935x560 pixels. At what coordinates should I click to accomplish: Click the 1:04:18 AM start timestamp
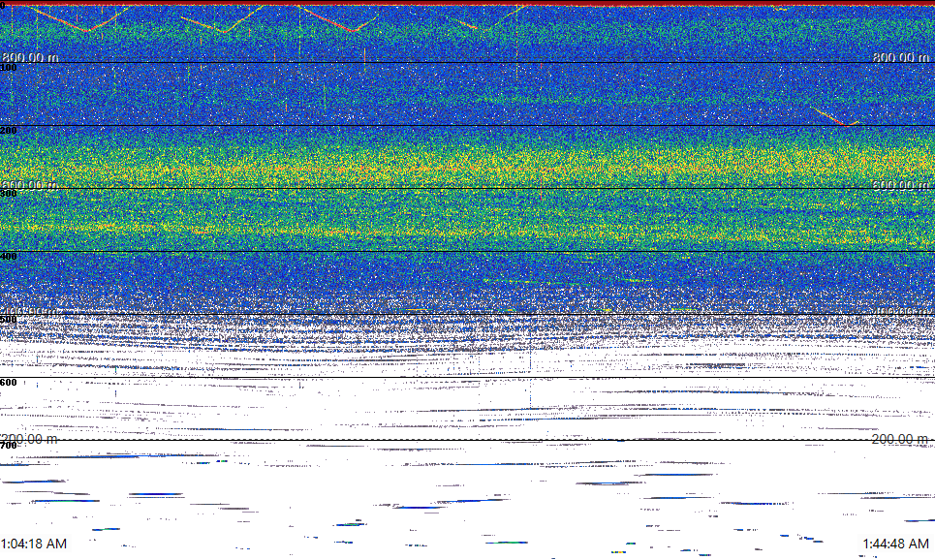point(33,544)
